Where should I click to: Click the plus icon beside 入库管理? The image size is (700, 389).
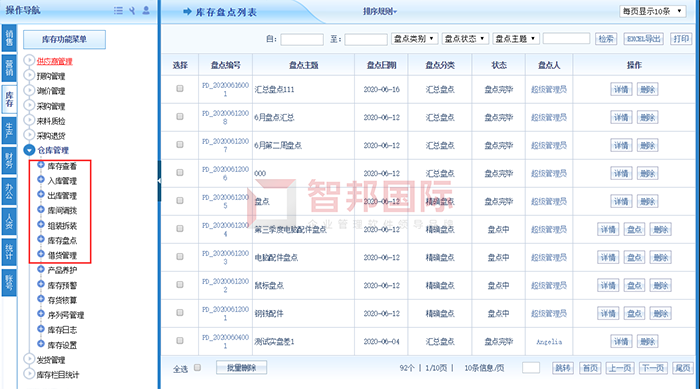pos(41,180)
